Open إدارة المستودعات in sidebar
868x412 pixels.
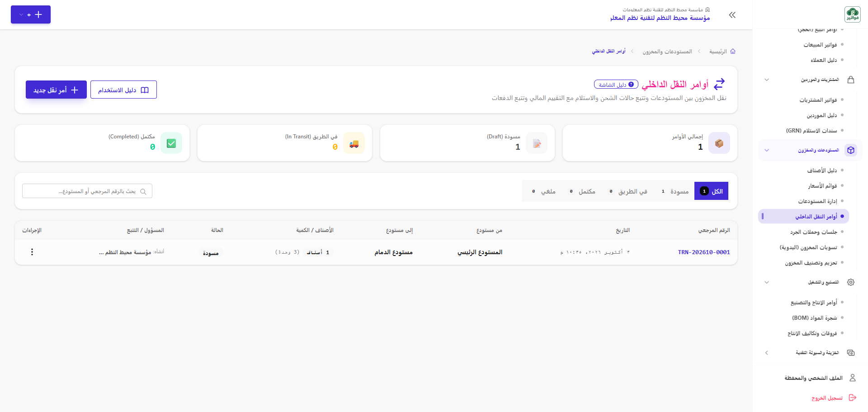point(817,201)
